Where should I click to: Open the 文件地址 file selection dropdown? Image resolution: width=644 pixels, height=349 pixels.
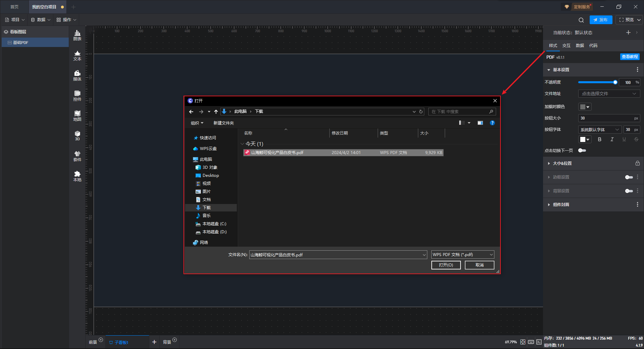tap(609, 94)
